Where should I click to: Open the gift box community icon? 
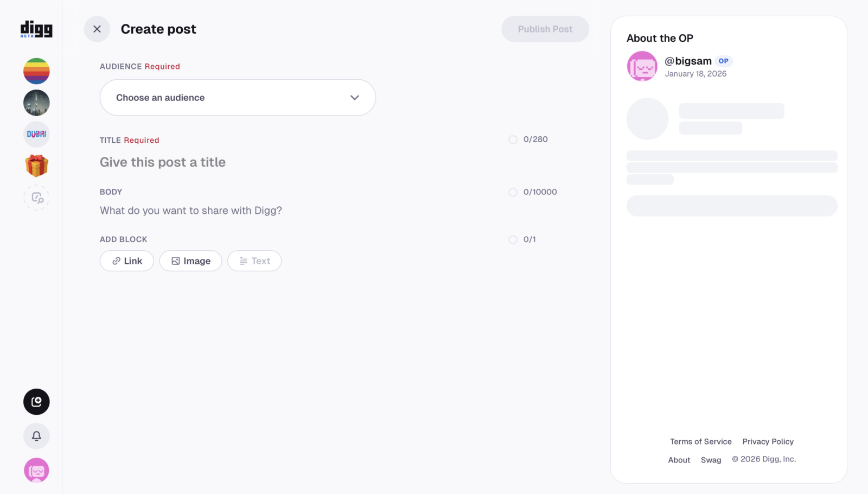click(36, 166)
